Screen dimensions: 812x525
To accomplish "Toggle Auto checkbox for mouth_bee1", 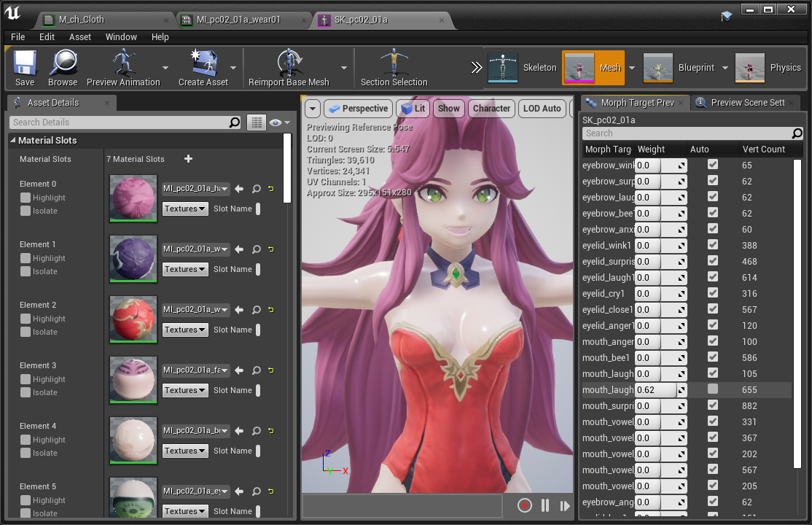I will click(713, 357).
